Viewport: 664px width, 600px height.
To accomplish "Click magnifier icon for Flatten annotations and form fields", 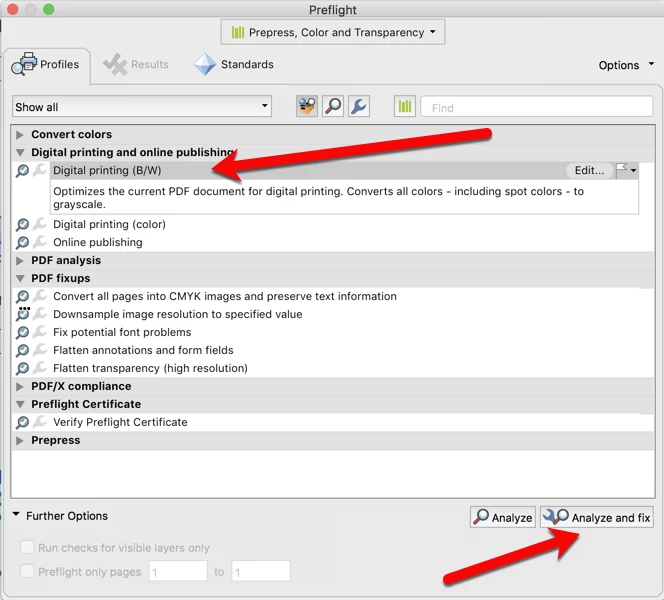I will (22, 351).
